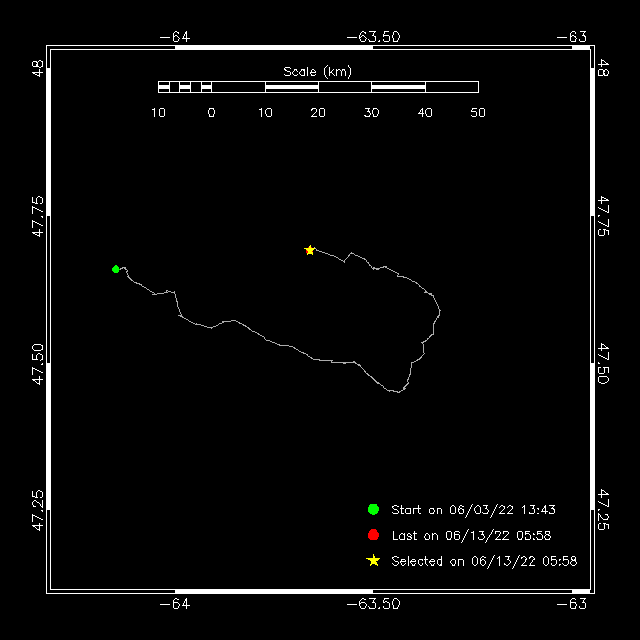Viewport: 640px width, 640px height.
Task: Click the 50 label under the scale bar
Action: click(478, 113)
